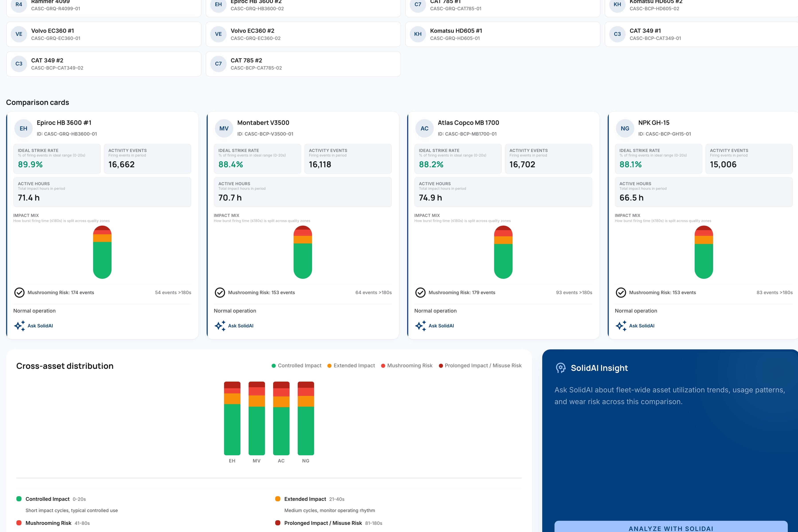The width and height of the screenshot is (798, 532).
Task: Click the check icon beside Mushrooming Risk: 179 events
Action: coord(420,292)
